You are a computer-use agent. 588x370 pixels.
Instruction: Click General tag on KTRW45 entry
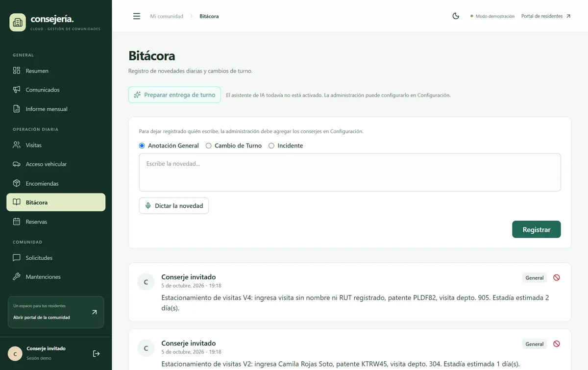(x=535, y=344)
